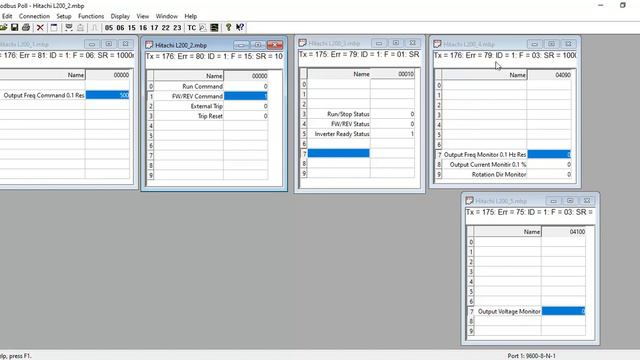Screen dimensions: 640x360
Task: Click the Hitachi L200_2.mbp title bar
Action: click(181, 45)
